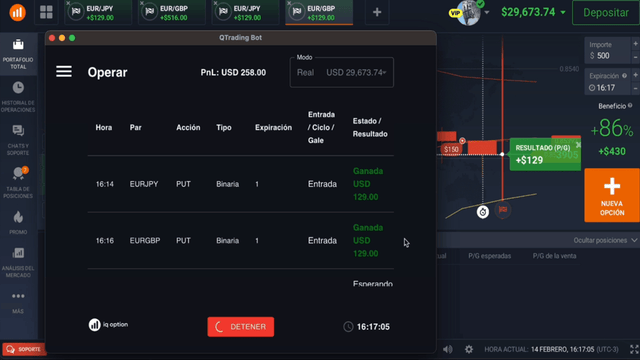Close the Resultado (P/G) popup

tap(578, 145)
